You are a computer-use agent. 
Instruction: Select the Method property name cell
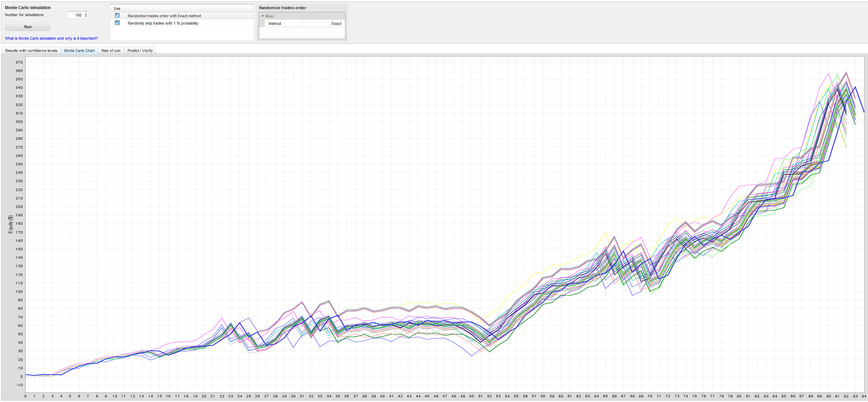pyautogui.click(x=283, y=24)
